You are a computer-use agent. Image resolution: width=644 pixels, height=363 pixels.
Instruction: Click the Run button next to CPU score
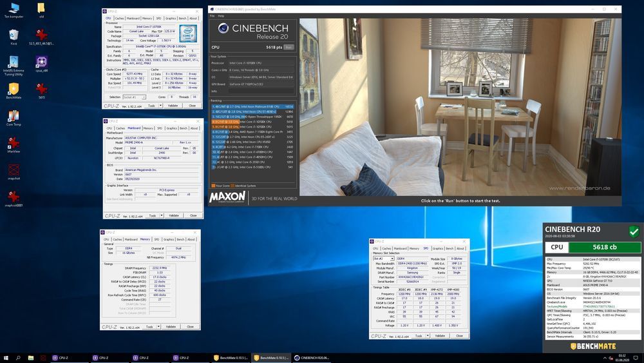289,47
